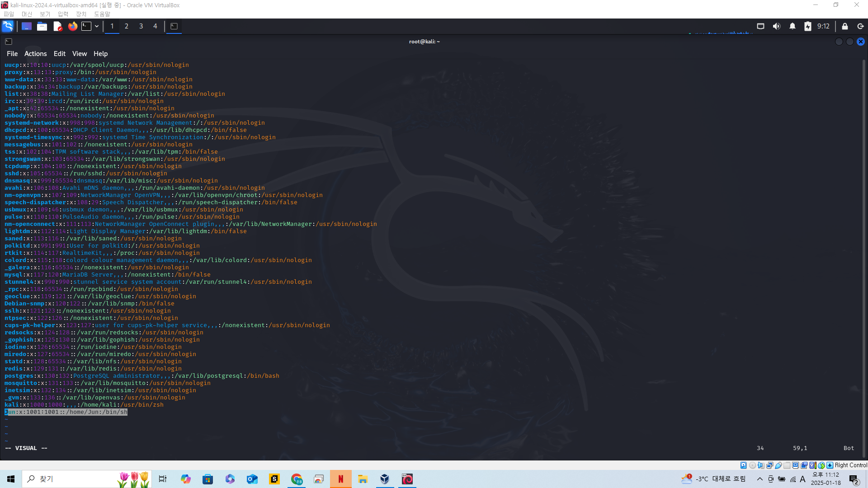Switch to workspace 4
The image size is (868, 488).
point(155,26)
